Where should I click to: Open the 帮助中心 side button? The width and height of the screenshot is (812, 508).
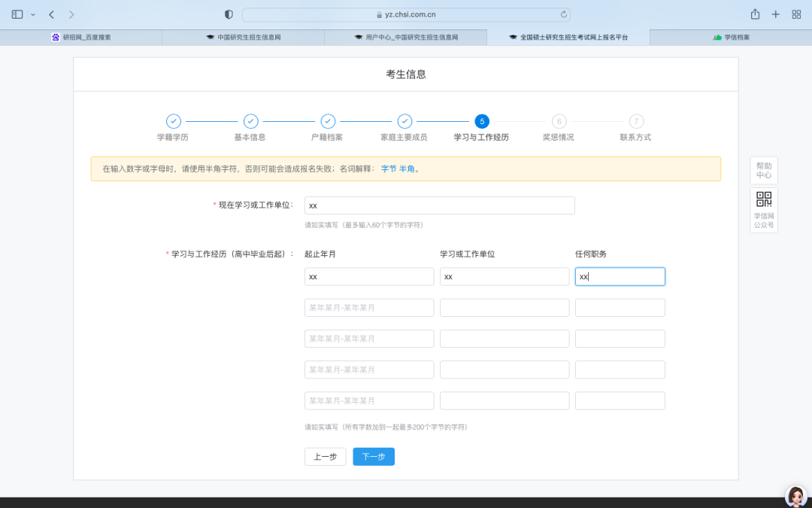(763, 171)
